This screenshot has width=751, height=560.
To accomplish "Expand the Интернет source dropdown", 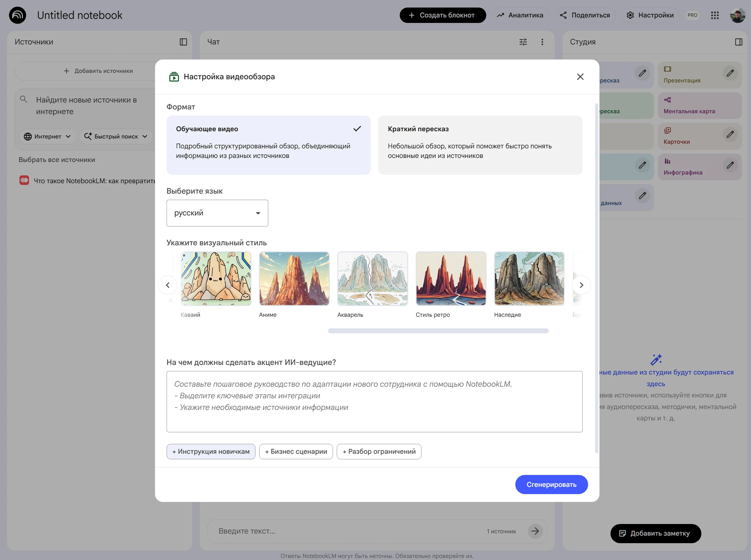I will (x=47, y=136).
